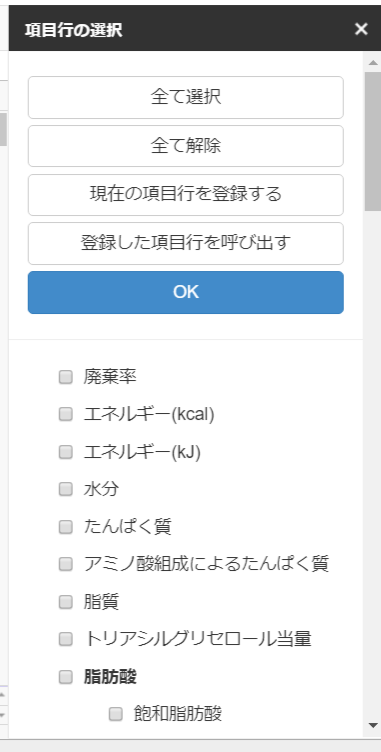Check the bold 脂肪酸 group checkbox
The height and width of the screenshot is (752, 381).
(x=66, y=677)
